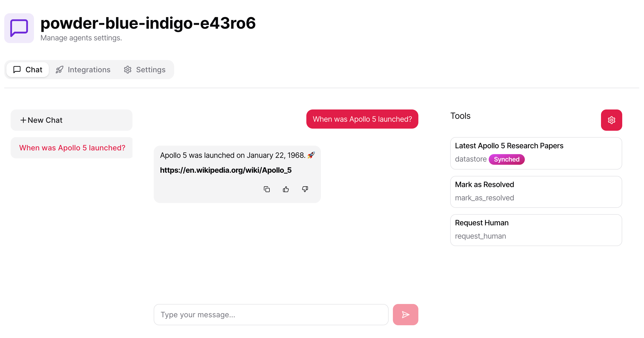Open the Integrations tab label

tap(89, 70)
